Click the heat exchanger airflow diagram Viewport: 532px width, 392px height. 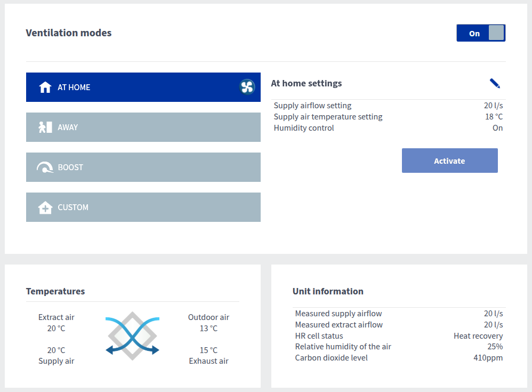(x=132, y=335)
